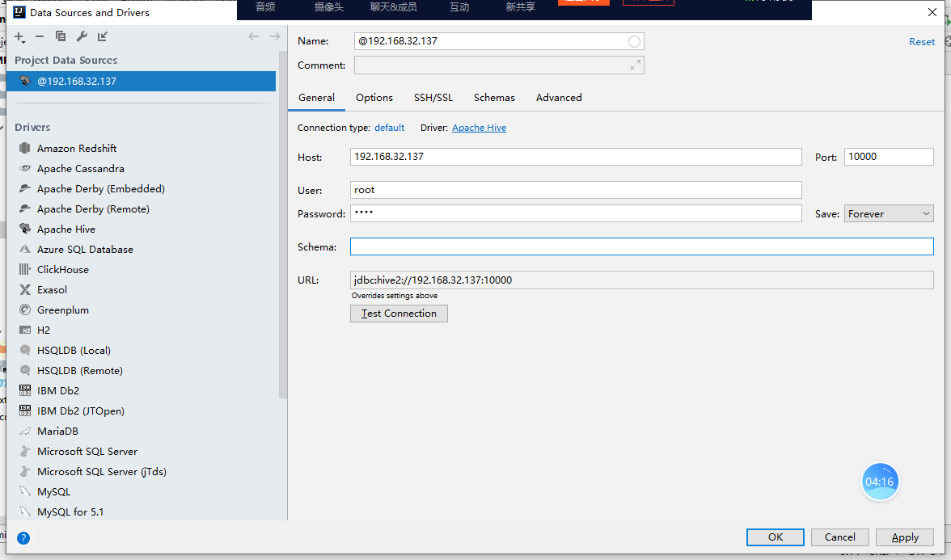
Task: Select HSQLDB (Local) driver
Action: click(x=74, y=351)
